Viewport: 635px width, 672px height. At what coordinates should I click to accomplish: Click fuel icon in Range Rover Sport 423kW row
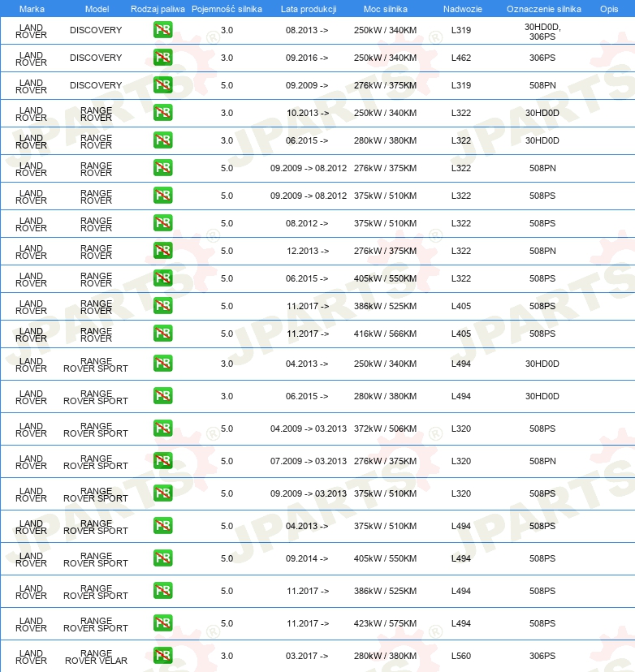coord(163,623)
